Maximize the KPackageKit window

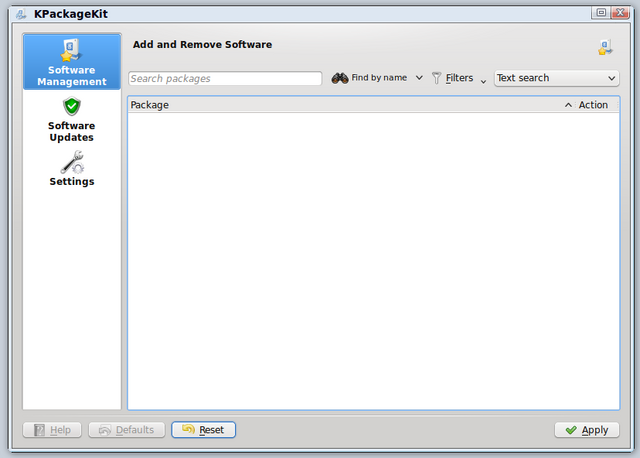coord(601,13)
